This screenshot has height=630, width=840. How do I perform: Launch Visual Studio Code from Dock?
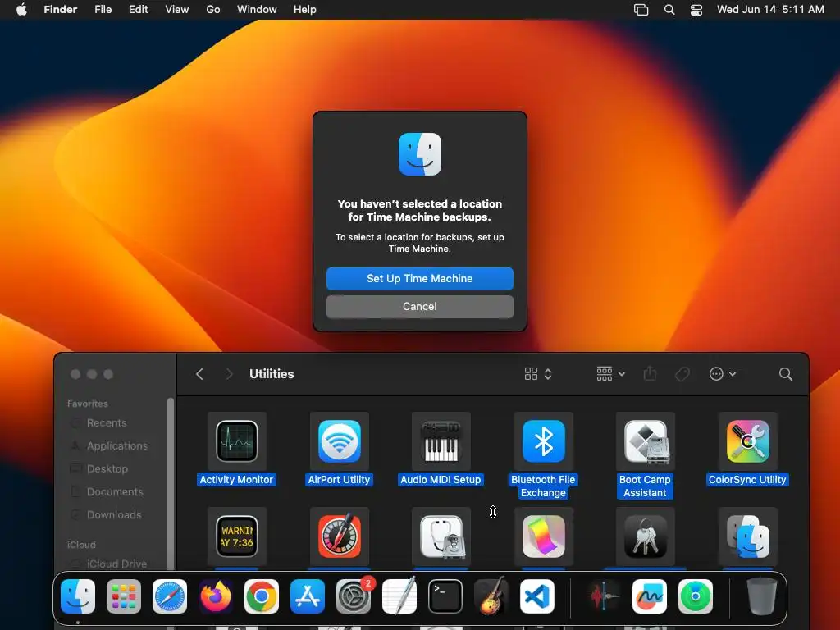[x=537, y=596]
